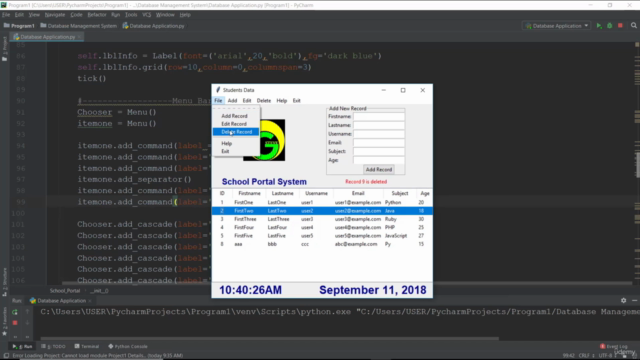The image size is (640, 360).
Task: Choose Exit in the File dropdown menu
Action: coord(225,151)
